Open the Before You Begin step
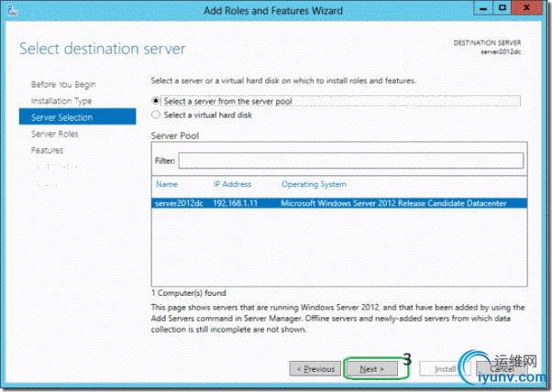 point(63,84)
